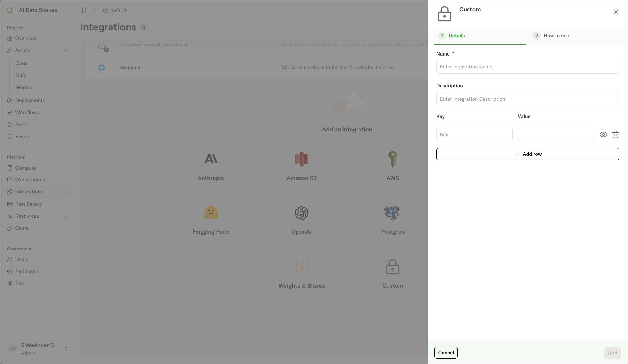Focus the Enter Integration Description field
Viewport: 628px width, 364px height.
click(527, 99)
